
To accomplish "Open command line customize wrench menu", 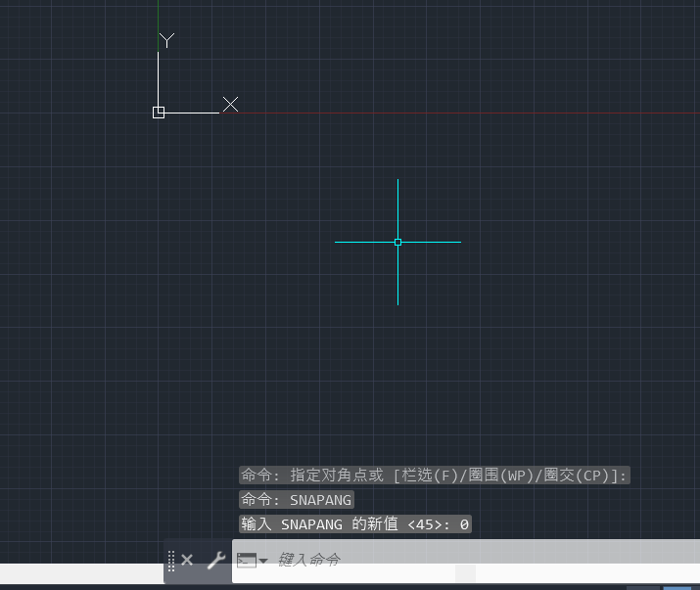I will point(215,561).
